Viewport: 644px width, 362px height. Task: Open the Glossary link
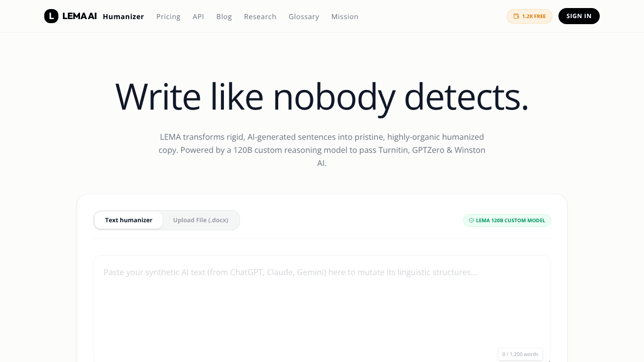[304, 17]
